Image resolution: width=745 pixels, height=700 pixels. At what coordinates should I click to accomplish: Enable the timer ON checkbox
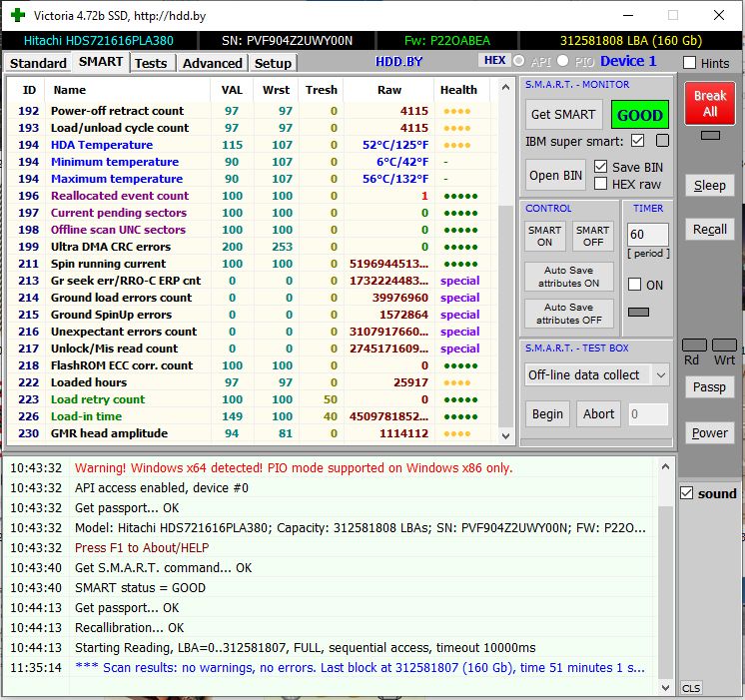(635, 285)
